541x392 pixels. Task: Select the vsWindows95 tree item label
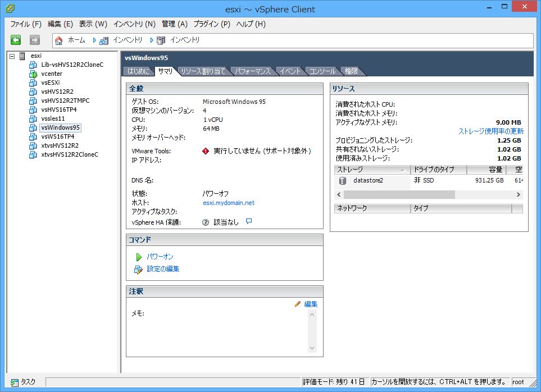60,127
